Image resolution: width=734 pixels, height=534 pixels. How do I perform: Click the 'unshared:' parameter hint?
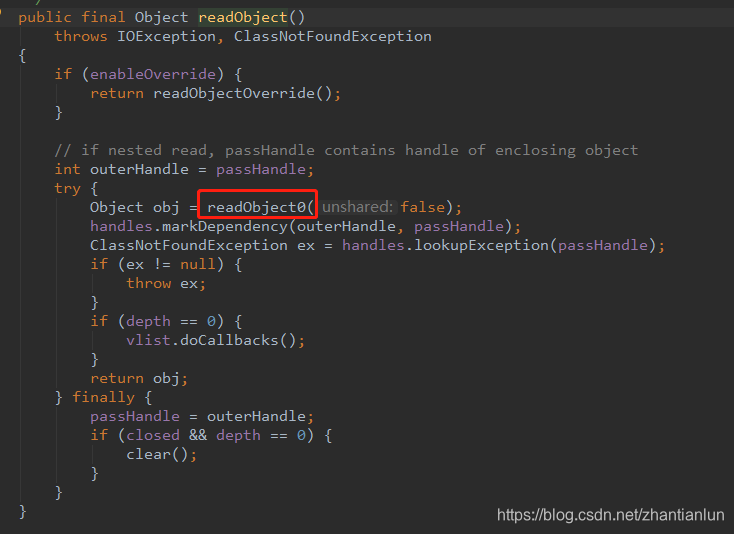[x=358, y=207]
